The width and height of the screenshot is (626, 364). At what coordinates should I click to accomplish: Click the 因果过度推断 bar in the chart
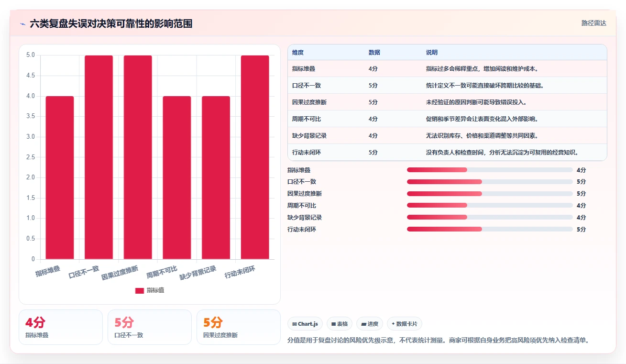(x=138, y=157)
